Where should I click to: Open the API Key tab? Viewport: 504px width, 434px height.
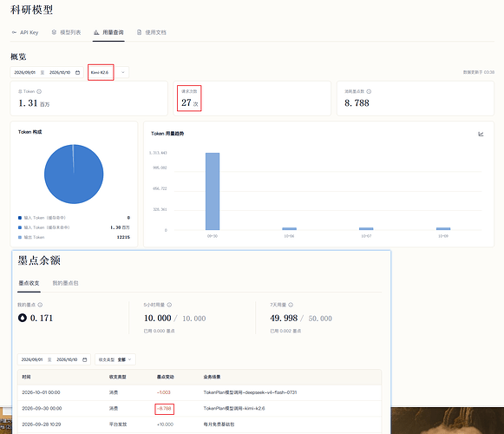25,32
